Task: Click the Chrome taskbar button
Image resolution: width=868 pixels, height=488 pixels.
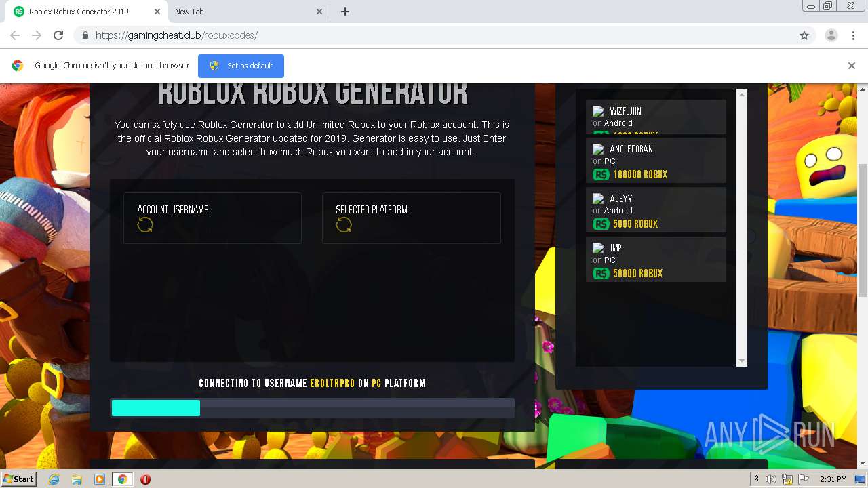Action: tap(122, 479)
